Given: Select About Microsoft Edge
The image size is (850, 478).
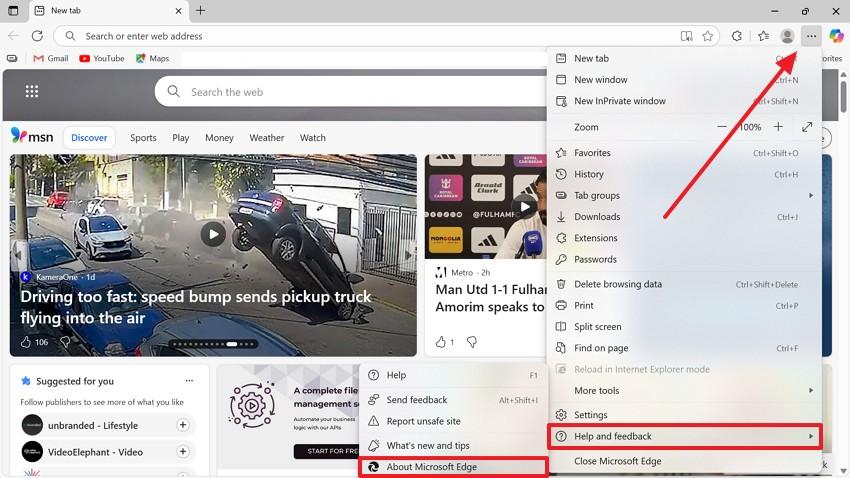Looking at the screenshot, I should coord(453,467).
